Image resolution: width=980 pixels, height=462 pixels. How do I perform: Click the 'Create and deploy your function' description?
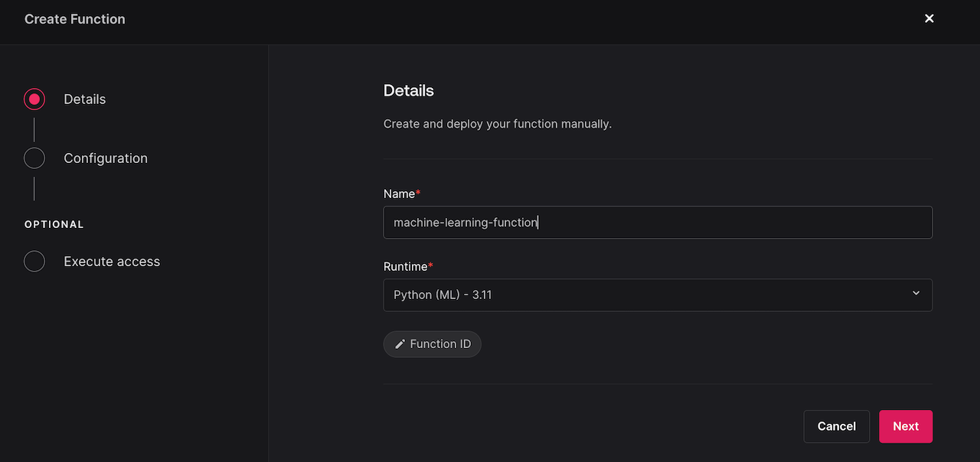tap(497, 124)
